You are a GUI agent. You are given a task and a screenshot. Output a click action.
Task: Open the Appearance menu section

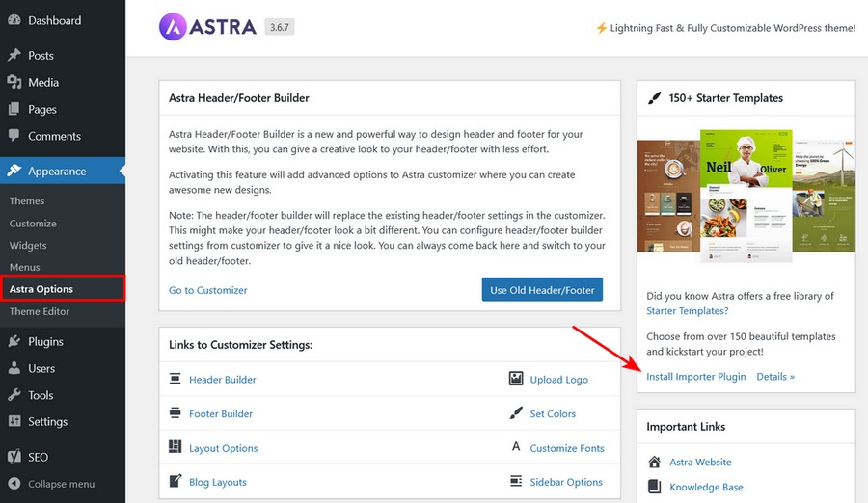(57, 172)
